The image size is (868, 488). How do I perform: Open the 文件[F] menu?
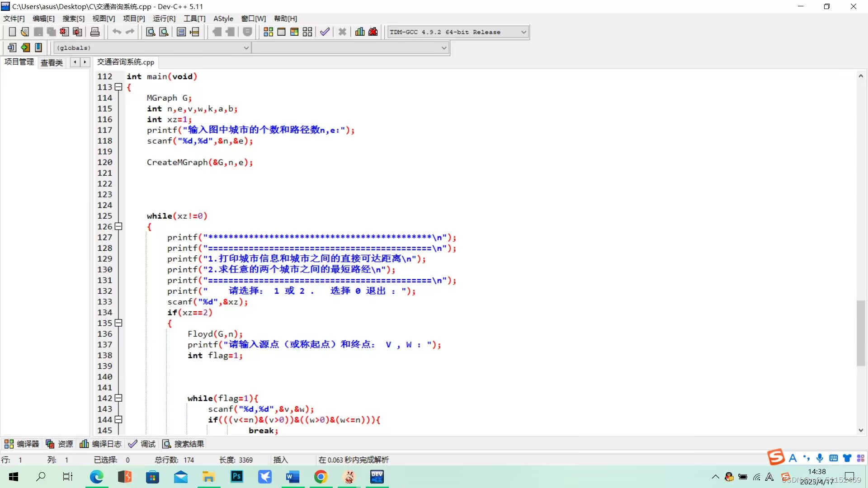point(14,19)
